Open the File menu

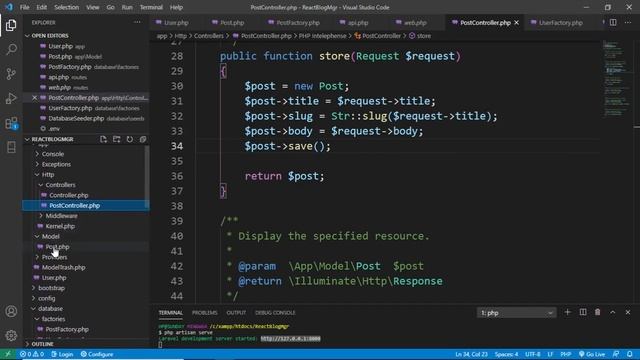coord(24,7)
